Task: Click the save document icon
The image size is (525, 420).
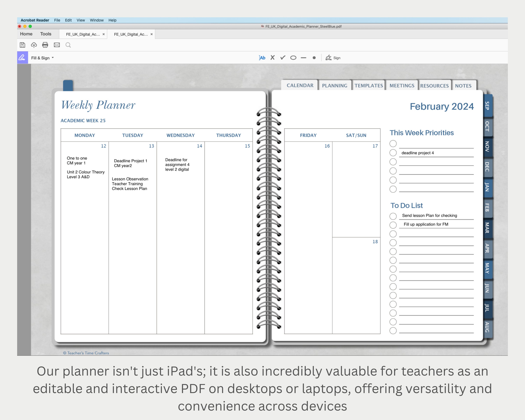Action: (x=22, y=45)
